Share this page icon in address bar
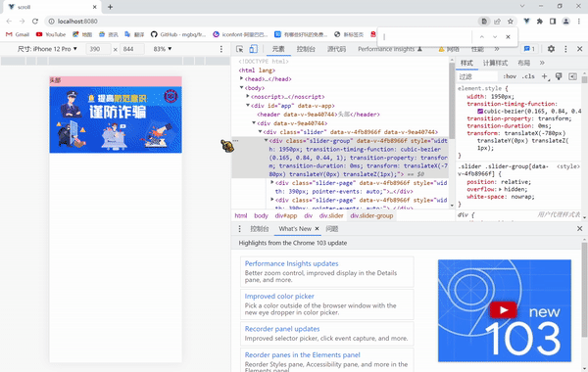The width and height of the screenshot is (588, 372). [497, 22]
